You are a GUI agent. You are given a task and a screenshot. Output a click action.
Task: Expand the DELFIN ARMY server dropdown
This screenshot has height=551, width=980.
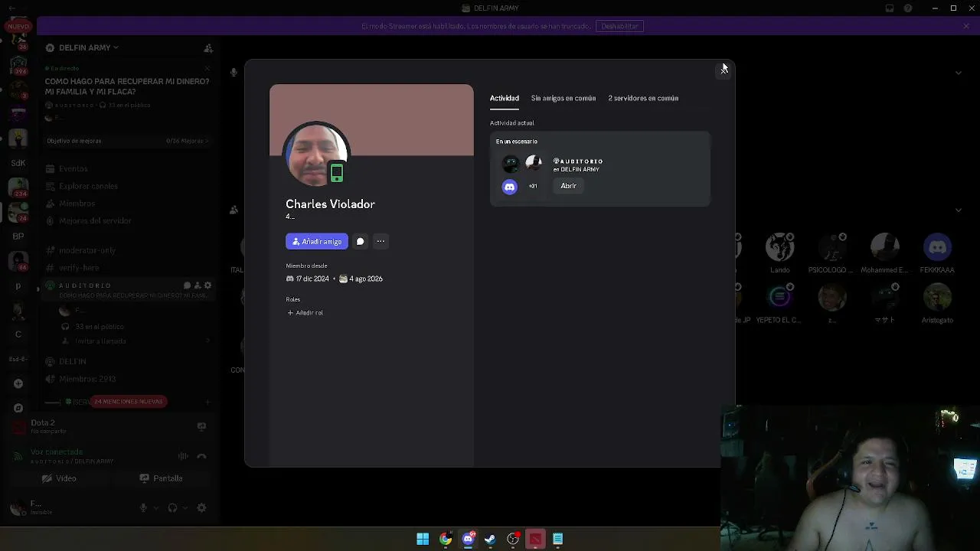tap(89, 47)
